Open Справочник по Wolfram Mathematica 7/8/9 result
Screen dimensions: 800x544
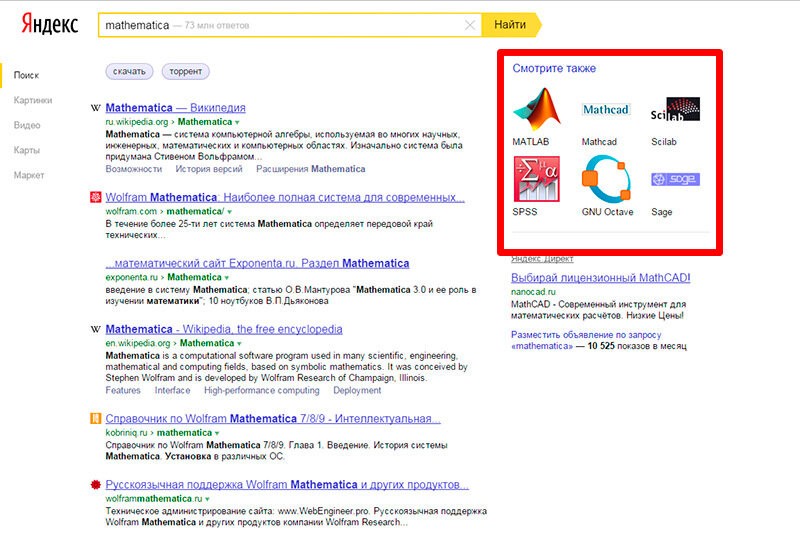point(273,418)
